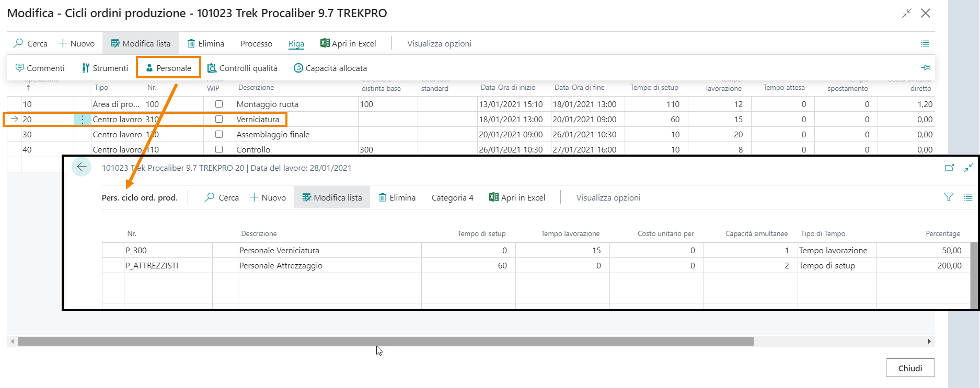Select the Riga menu tab
Viewport: 980px width, 388px height.
296,44
